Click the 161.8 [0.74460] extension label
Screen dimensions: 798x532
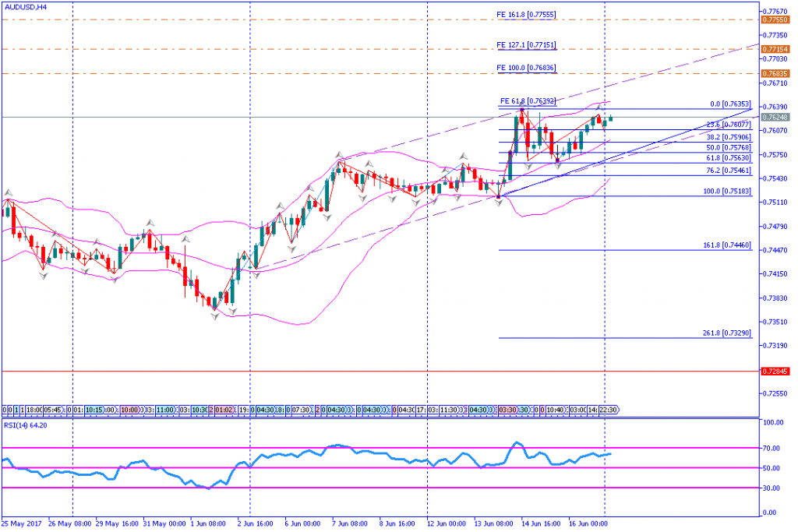pyautogui.click(x=727, y=245)
